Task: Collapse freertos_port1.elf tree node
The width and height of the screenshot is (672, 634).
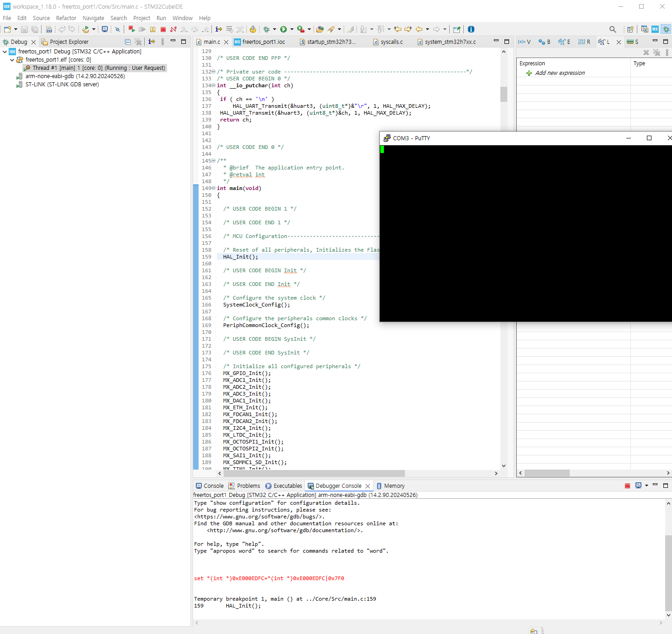Action: (x=12, y=60)
